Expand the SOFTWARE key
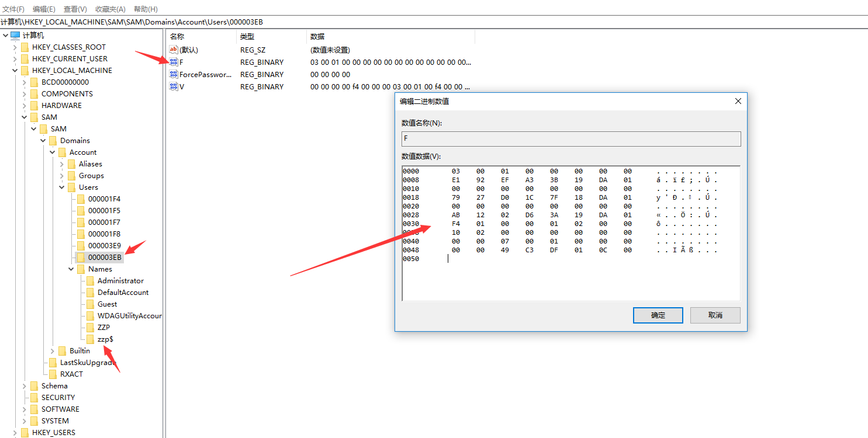Image resolution: width=868 pixels, height=438 pixels. pyautogui.click(x=25, y=409)
